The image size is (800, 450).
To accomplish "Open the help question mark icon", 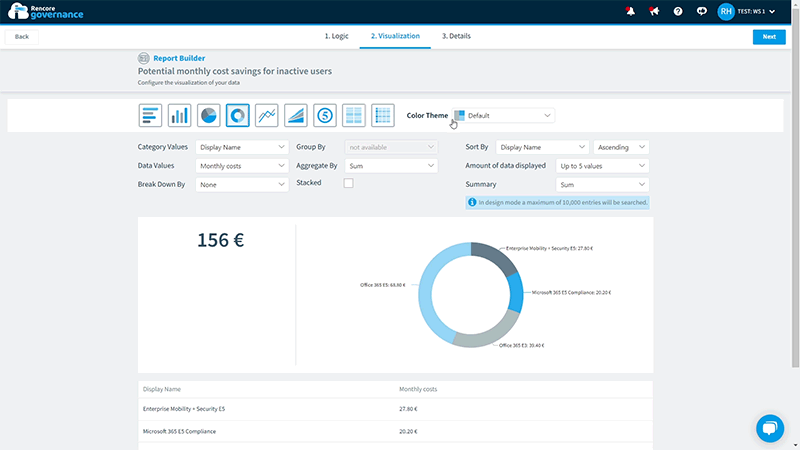I will point(678,11).
